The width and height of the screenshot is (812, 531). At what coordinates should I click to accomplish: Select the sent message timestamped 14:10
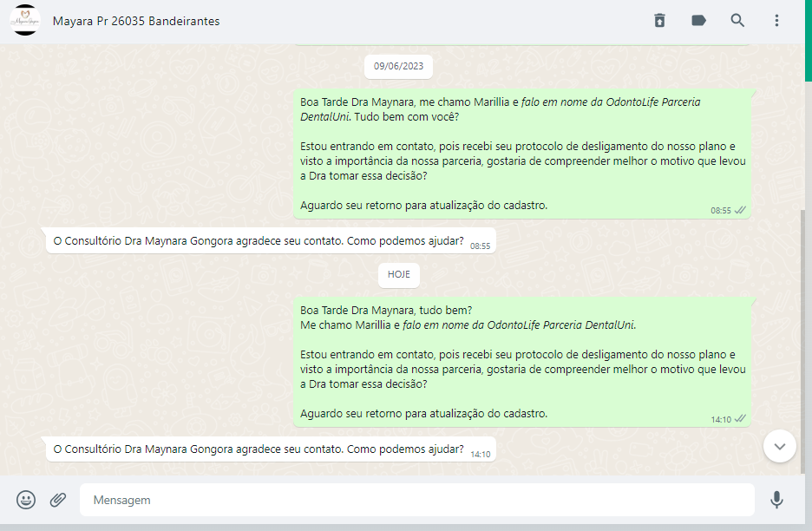(x=522, y=362)
